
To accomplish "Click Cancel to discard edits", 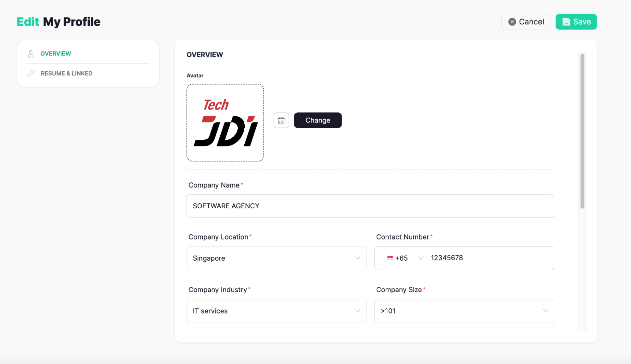I will point(525,21).
